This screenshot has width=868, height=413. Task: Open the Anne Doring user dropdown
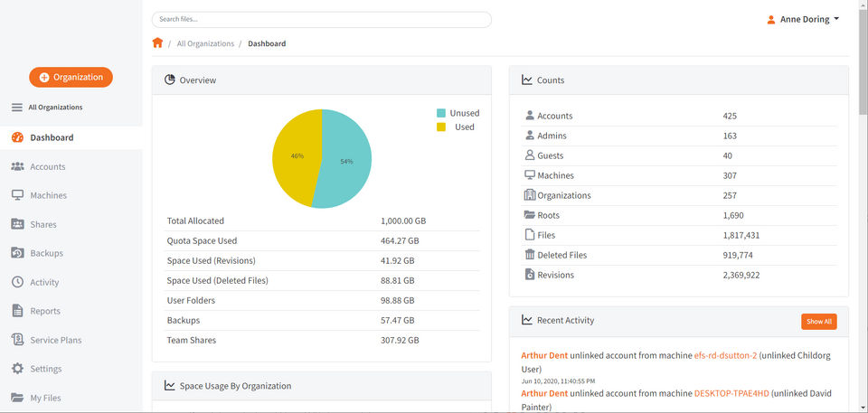[x=803, y=19]
